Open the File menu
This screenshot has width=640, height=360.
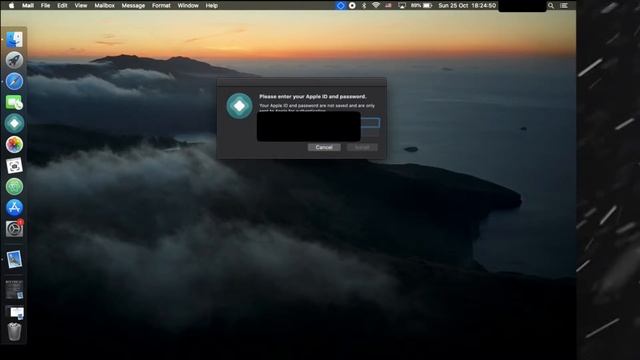[45, 5]
